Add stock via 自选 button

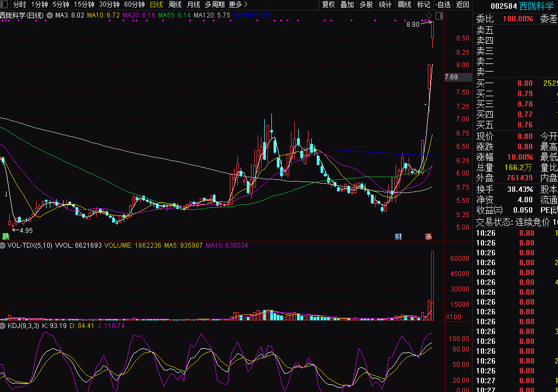click(x=442, y=4)
